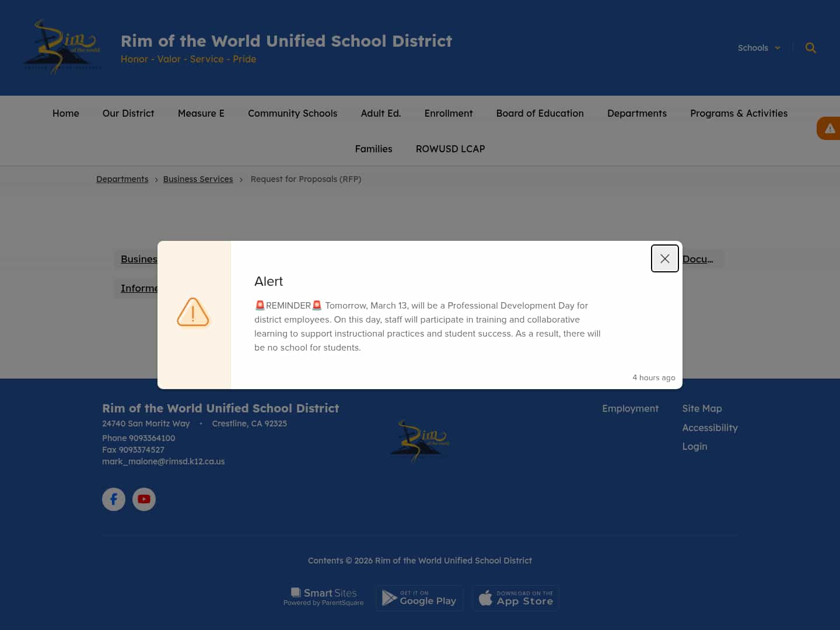Open the Google Play store badge
Screen dimensions: 840x630
click(x=419, y=598)
